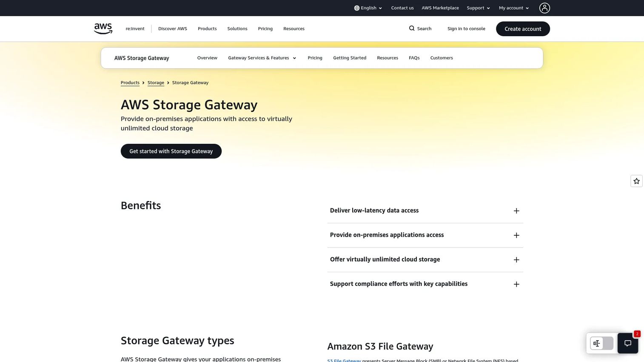Click Storage breadcrumb link
The width and height of the screenshot is (644, 362).
pyautogui.click(x=156, y=83)
